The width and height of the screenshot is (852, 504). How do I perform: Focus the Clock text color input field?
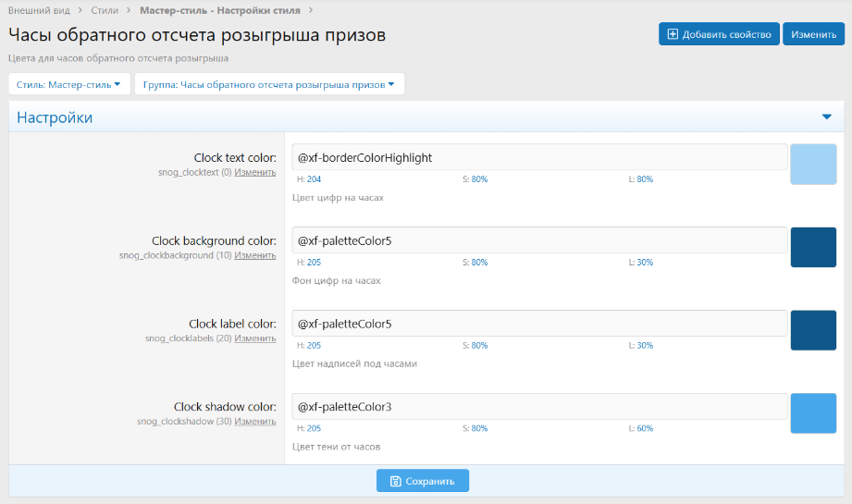(539, 157)
